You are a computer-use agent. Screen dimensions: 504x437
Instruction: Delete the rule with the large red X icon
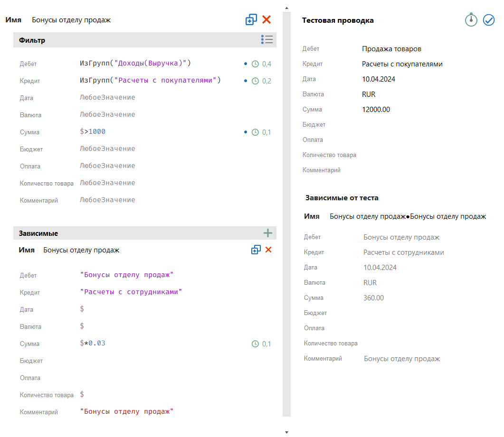pyautogui.click(x=266, y=19)
